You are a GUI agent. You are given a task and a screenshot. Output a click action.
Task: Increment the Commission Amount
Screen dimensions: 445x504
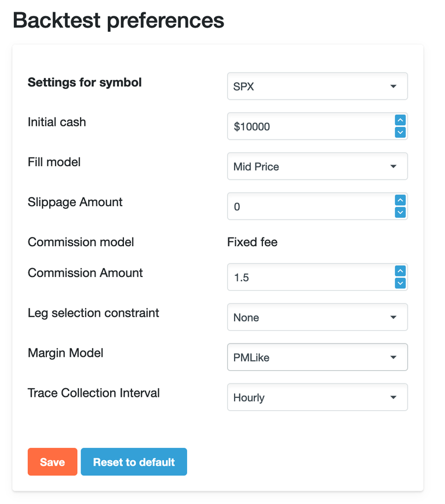pos(400,271)
